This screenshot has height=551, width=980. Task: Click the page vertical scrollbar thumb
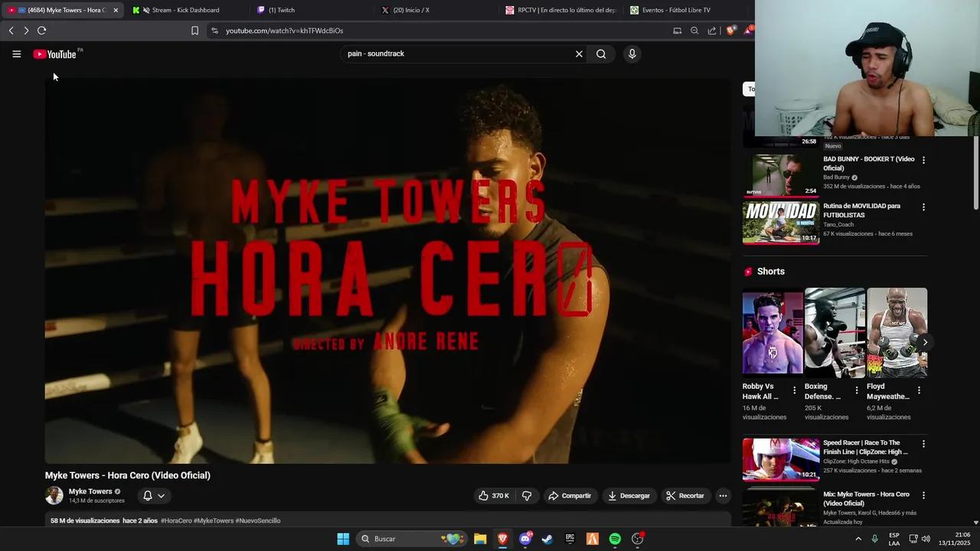tap(975, 172)
